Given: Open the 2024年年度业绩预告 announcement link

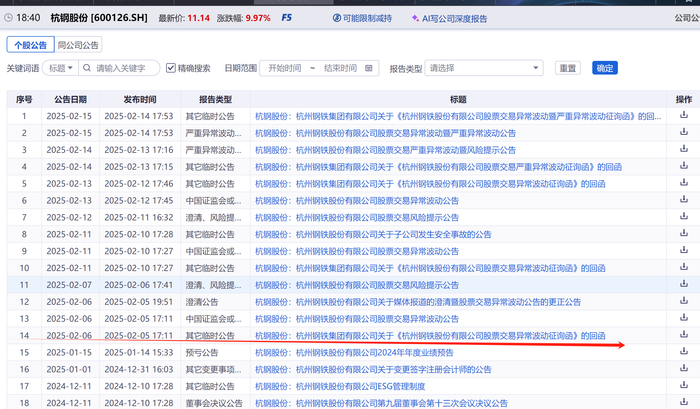Looking at the screenshot, I should point(354,353).
